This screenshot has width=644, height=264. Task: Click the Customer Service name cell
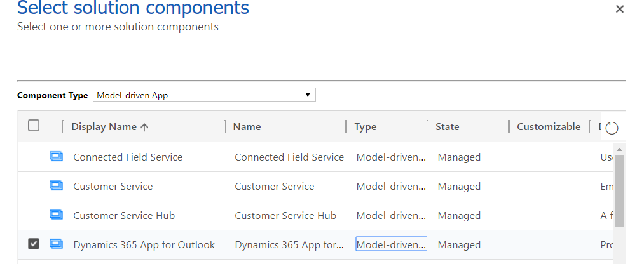(275, 187)
